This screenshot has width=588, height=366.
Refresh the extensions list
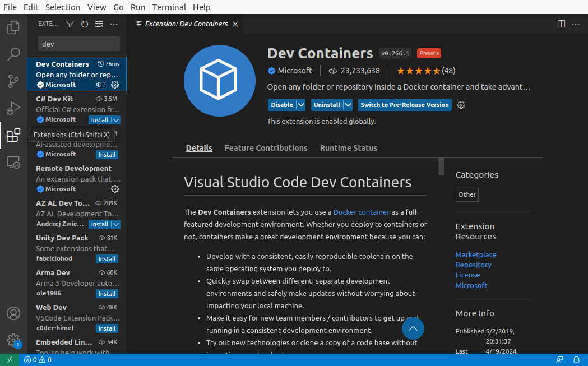84,24
